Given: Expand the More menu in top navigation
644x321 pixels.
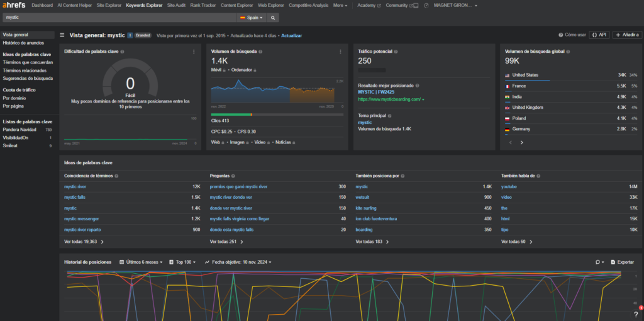Looking at the screenshot, I should pyautogui.click(x=340, y=5).
